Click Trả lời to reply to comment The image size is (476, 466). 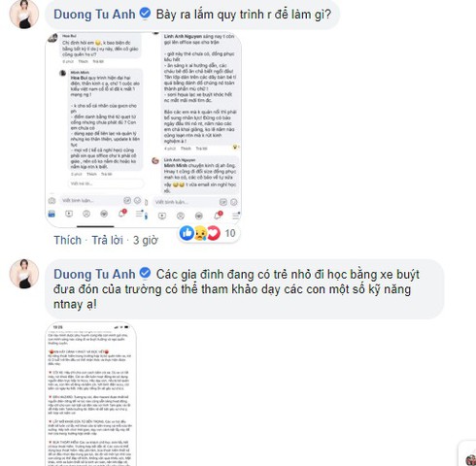click(x=107, y=240)
